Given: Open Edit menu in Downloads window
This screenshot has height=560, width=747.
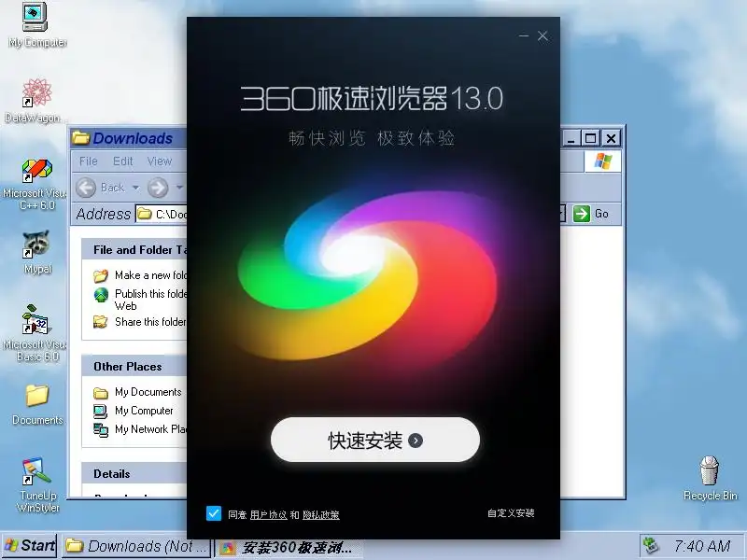Looking at the screenshot, I should [122, 161].
